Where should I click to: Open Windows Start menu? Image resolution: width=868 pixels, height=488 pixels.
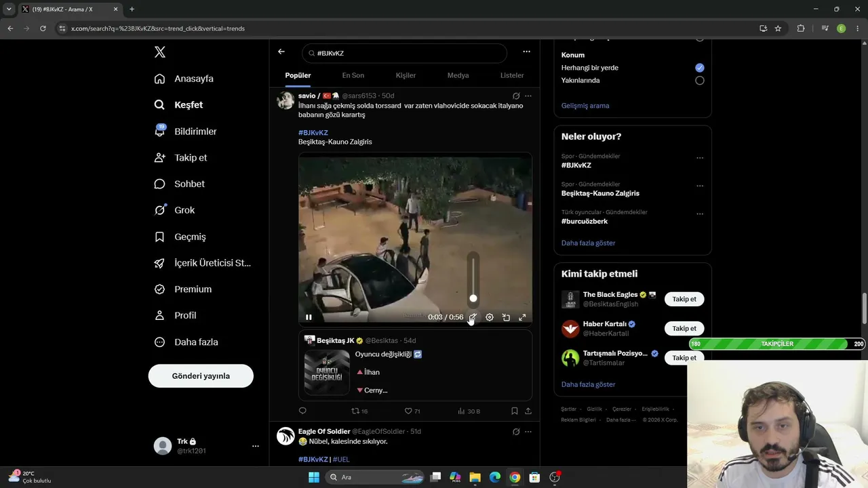coord(314,477)
